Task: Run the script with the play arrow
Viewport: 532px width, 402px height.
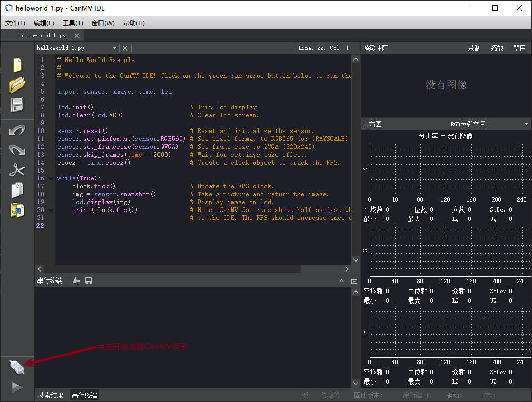Action: pyautogui.click(x=17, y=387)
